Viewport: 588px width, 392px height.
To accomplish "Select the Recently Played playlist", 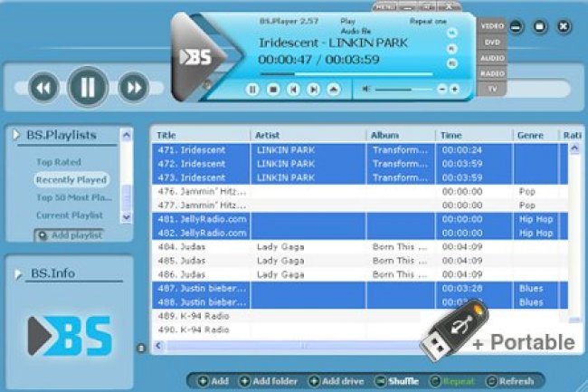I will (71, 179).
